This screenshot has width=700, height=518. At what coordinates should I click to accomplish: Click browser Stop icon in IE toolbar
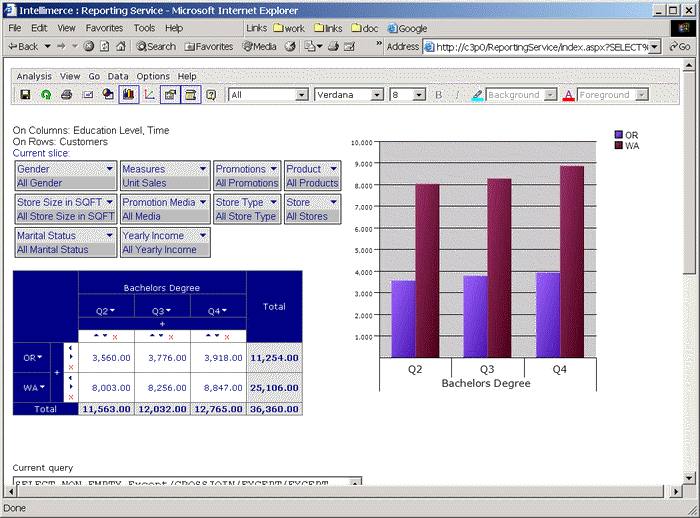pyautogui.click(x=88, y=46)
